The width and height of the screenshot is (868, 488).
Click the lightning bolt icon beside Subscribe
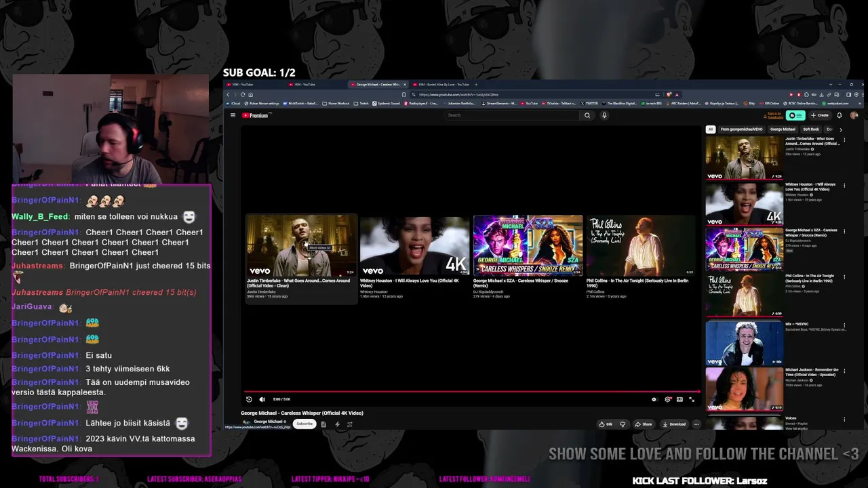337,424
